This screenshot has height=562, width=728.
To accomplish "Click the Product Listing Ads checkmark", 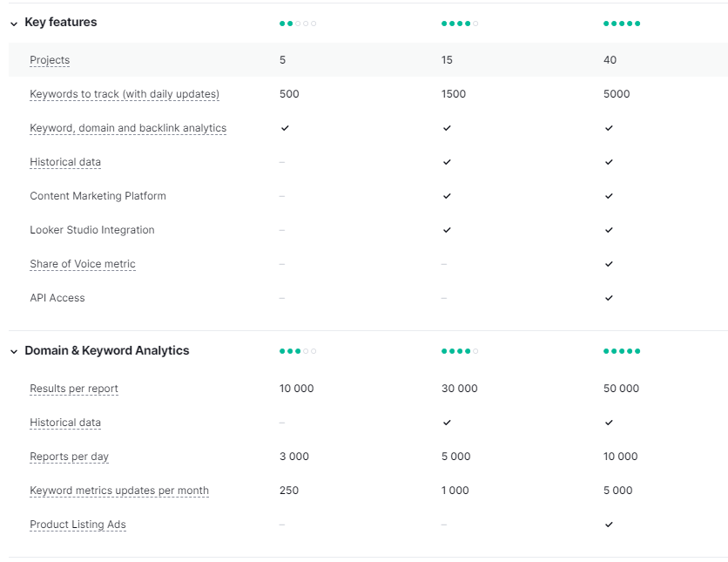I will pos(609,525).
